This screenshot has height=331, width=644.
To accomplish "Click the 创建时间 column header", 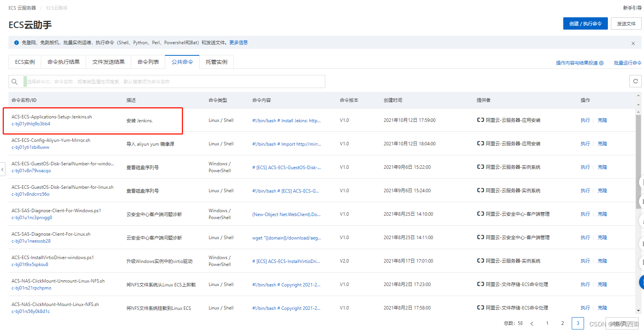I will click(x=393, y=100).
